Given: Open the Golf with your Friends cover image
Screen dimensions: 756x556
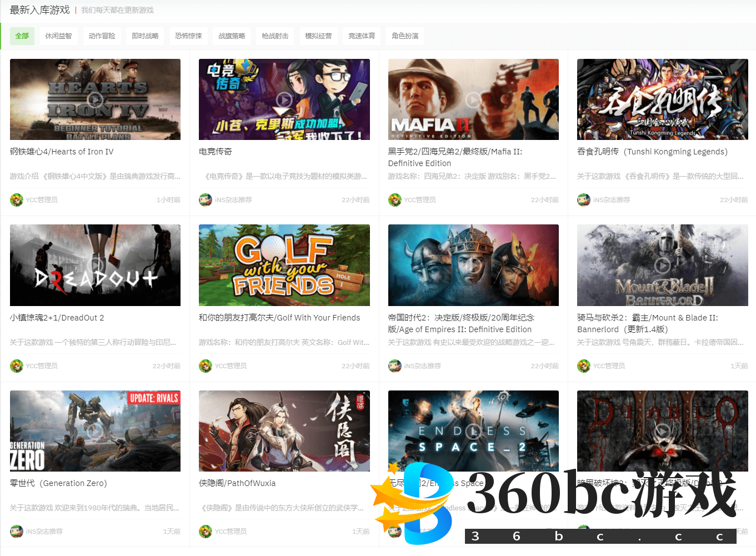Looking at the screenshot, I should [284, 265].
